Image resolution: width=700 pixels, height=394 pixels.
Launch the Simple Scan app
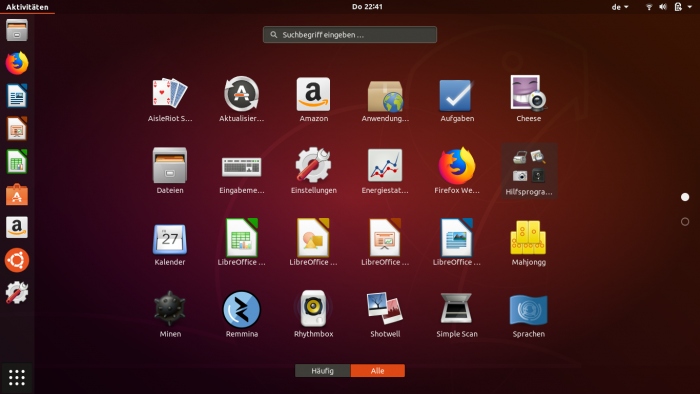point(457,315)
